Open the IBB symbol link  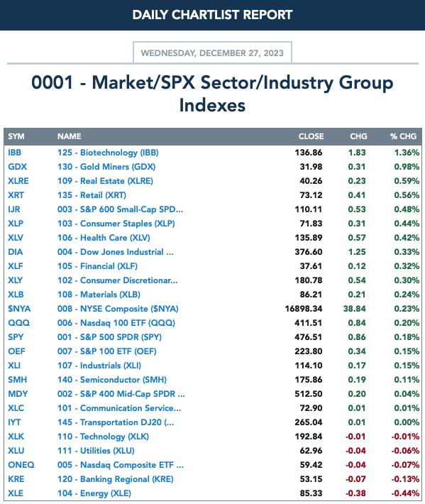click(14, 153)
